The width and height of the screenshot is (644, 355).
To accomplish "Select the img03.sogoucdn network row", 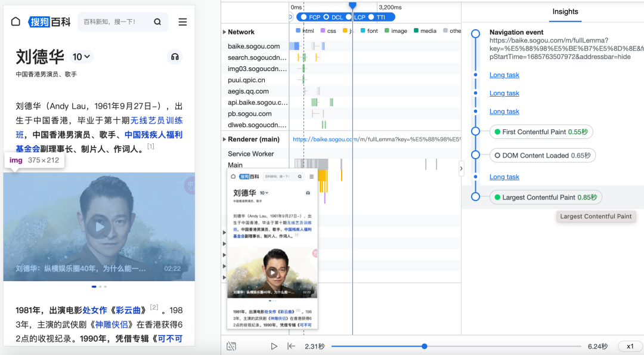I will point(341,69).
